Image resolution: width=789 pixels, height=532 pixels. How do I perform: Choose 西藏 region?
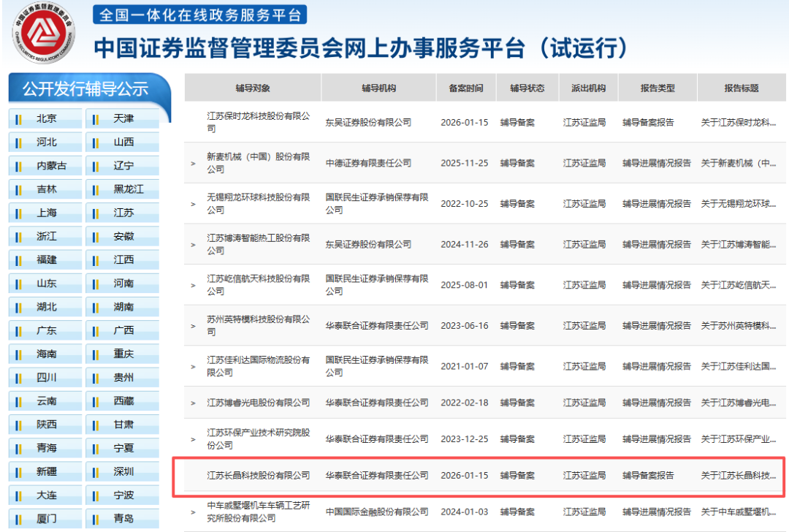coord(122,401)
